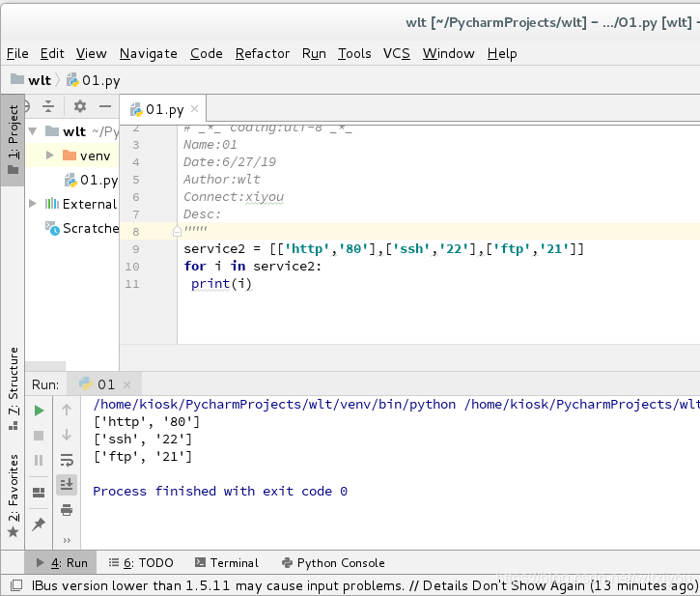Select Scratches and Consoles item
Screen dimensions: 700x596
click(83, 228)
